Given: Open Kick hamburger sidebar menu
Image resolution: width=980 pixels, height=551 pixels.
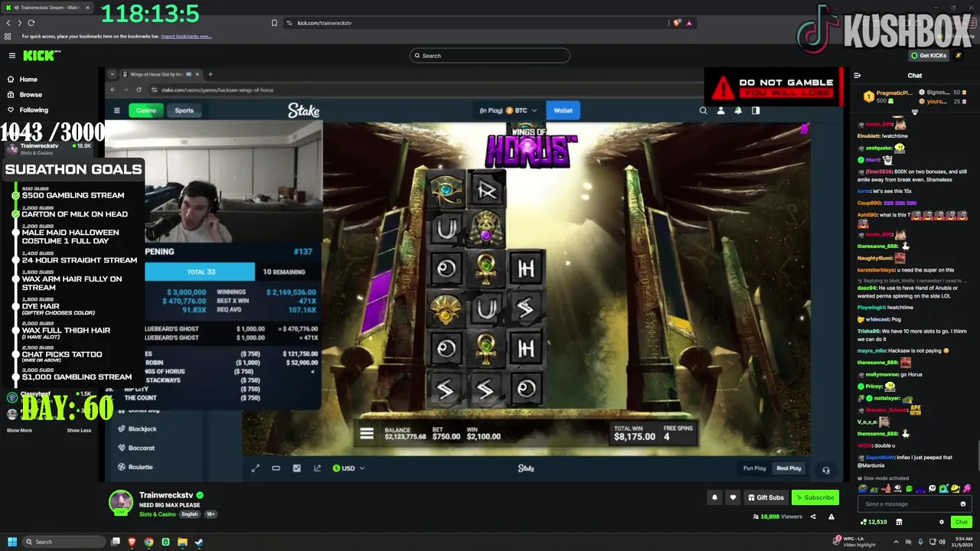Looking at the screenshot, I should [x=12, y=55].
